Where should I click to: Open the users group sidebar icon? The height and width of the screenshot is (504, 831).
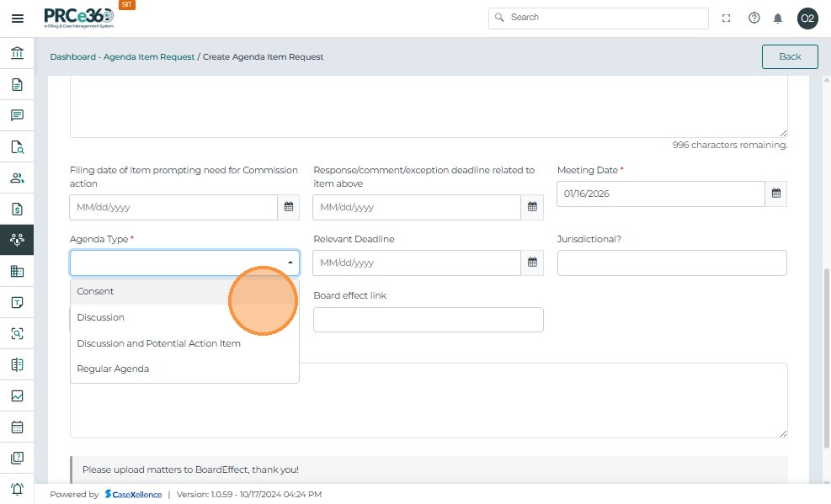pos(17,178)
